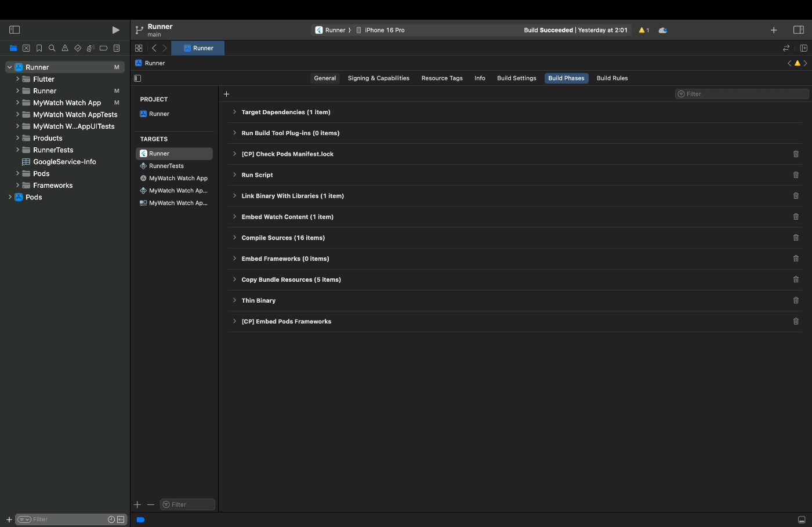Toggle the navigator sidebar
Viewport: 812px width, 527px height.
tap(14, 30)
